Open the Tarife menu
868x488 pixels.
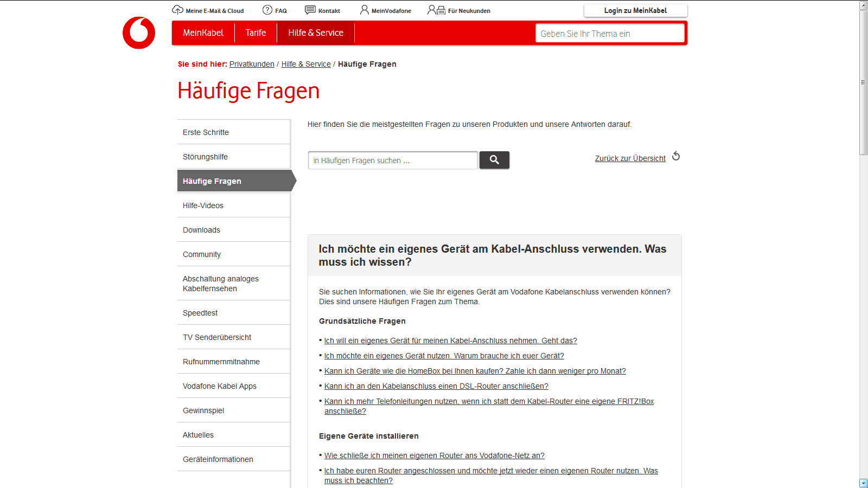point(256,33)
